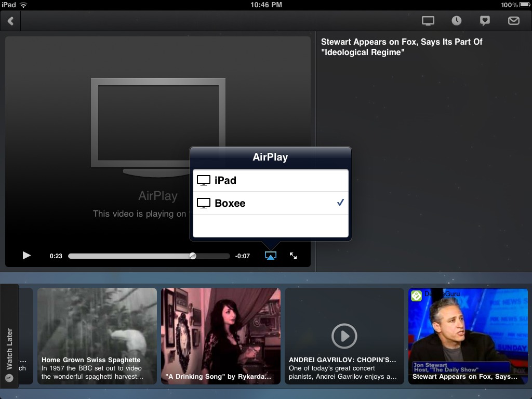Tap the heart speech bubble icon
Viewport: 532px width, 399px height.
[485, 21]
